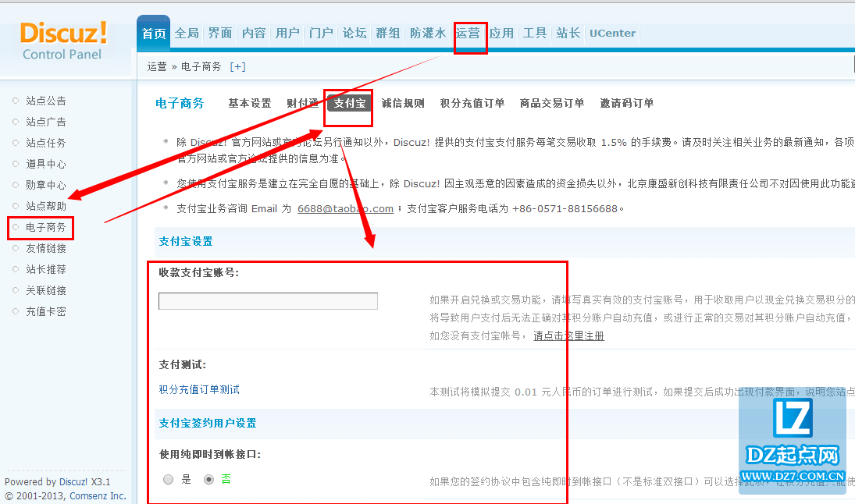Select the 支付宝 sub-tab
Image resolution: width=855 pixels, height=504 pixels.
(x=350, y=103)
